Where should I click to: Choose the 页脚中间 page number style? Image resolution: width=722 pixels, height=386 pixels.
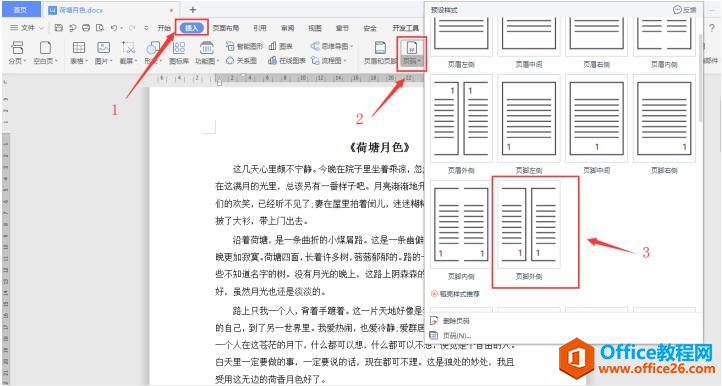pyautogui.click(x=596, y=124)
